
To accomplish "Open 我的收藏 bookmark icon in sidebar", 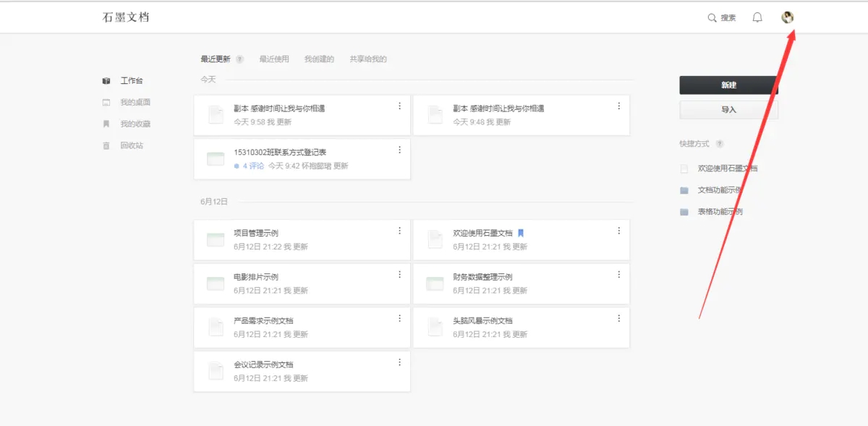I will click(x=106, y=124).
